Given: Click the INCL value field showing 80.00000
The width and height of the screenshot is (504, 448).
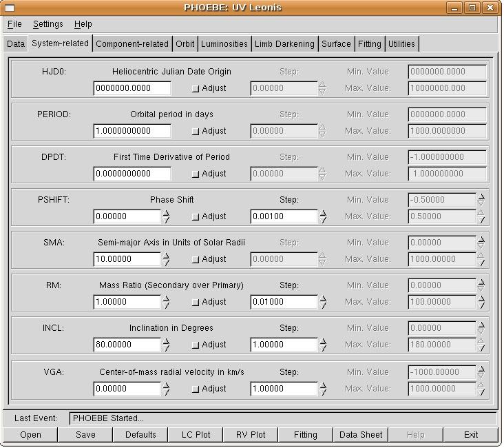Looking at the screenshot, I should (127, 345).
